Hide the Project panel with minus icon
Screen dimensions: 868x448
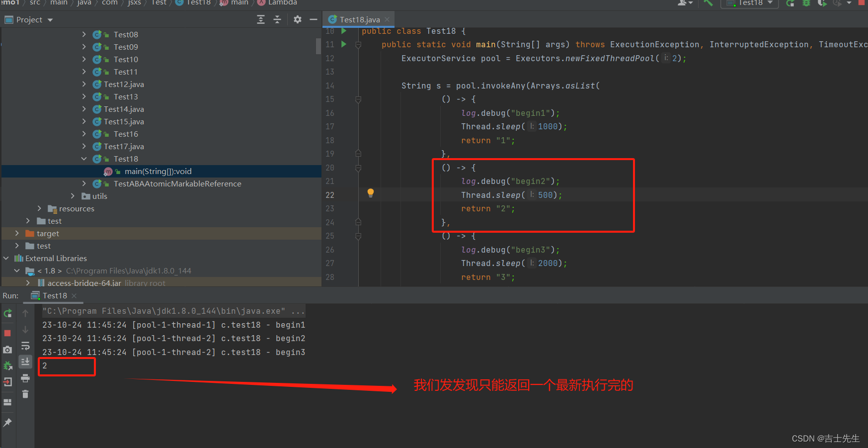point(314,19)
